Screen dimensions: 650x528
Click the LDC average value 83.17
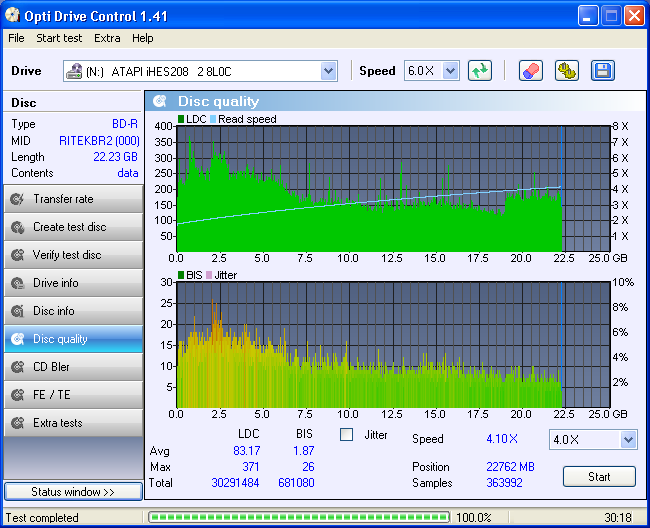point(247,450)
